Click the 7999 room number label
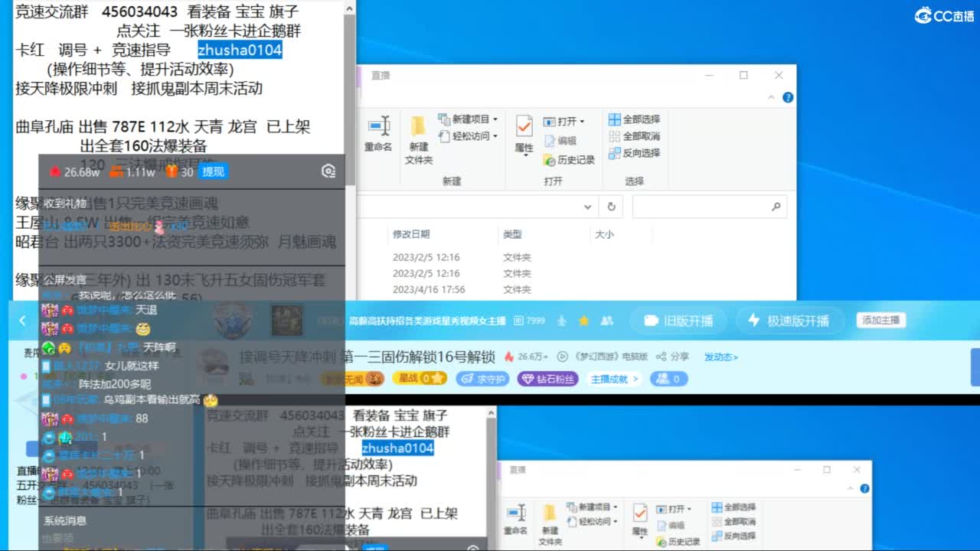The image size is (980, 551). coord(530,321)
